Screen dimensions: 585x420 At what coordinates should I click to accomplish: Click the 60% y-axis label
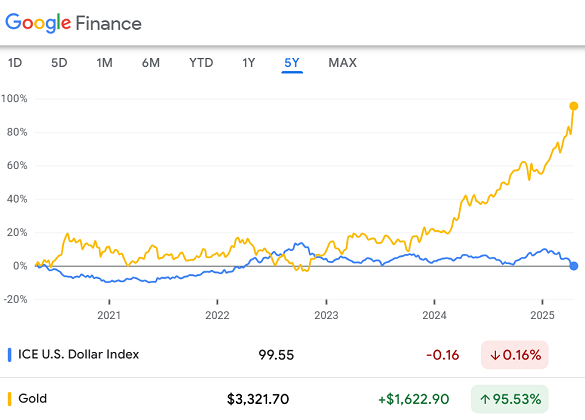tap(17, 165)
